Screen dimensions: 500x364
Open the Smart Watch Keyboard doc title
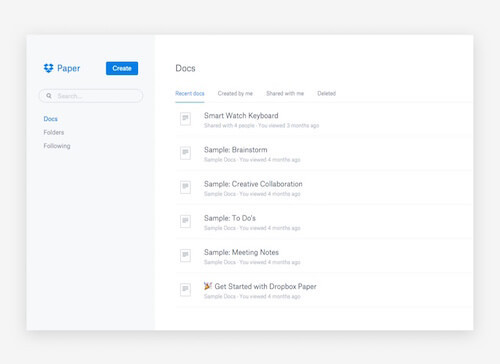241,116
